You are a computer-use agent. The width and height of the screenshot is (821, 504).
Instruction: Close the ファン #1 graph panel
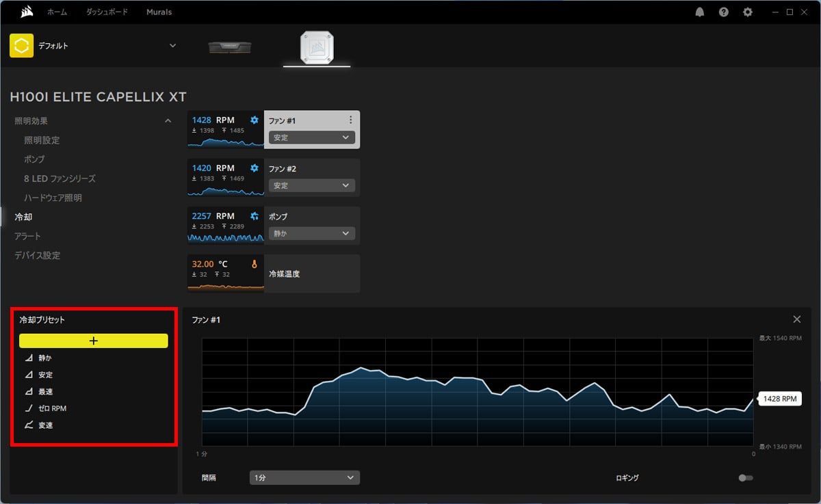(796, 319)
